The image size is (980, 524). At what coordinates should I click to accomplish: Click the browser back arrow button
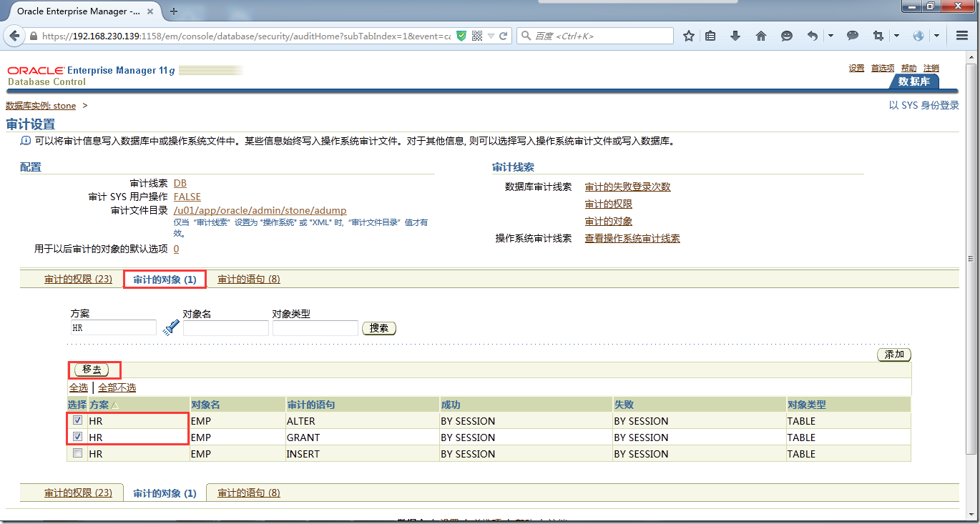(x=14, y=36)
